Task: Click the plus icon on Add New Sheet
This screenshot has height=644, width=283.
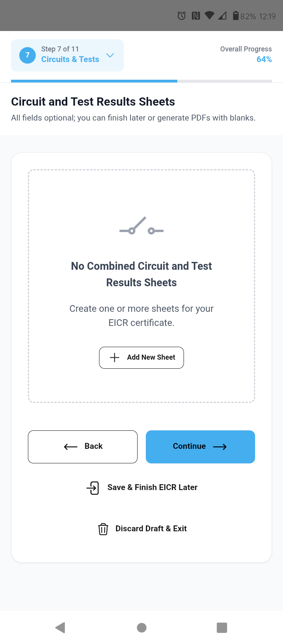Action: click(114, 357)
